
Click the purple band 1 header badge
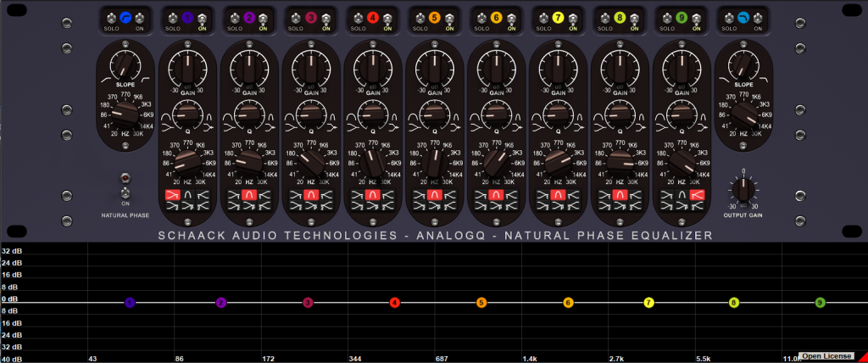(x=187, y=18)
